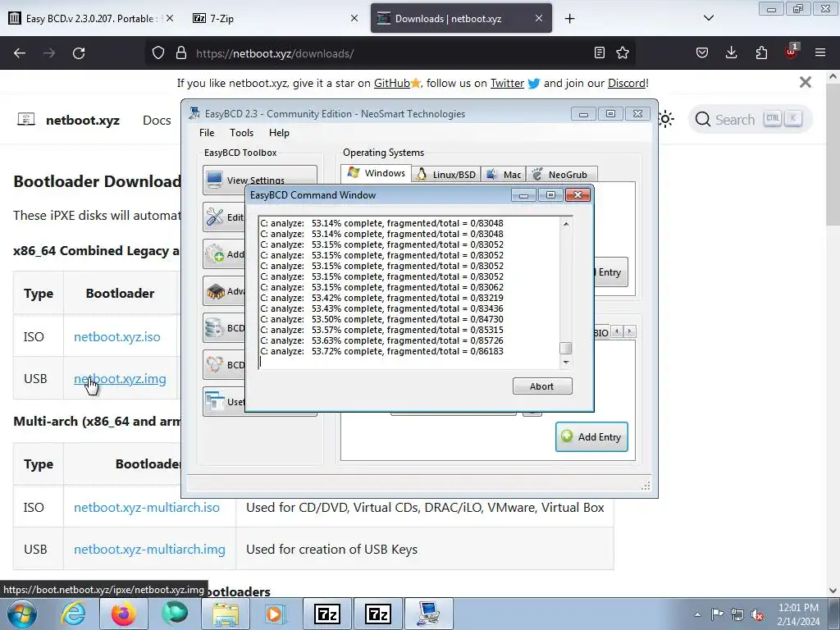The height and width of the screenshot is (630, 840).
Task: Click the Abort button in Command Window
Action: 542,386
